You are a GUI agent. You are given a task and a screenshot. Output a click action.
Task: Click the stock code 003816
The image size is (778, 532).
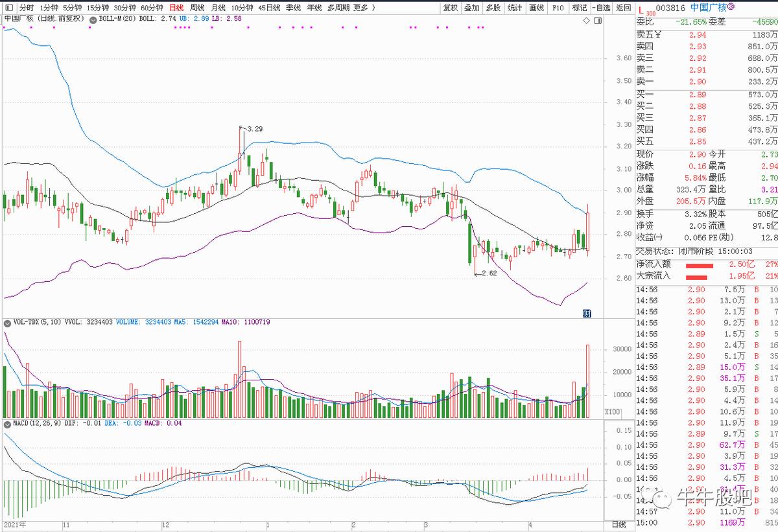pyautogui.click(x=670, y=8)
